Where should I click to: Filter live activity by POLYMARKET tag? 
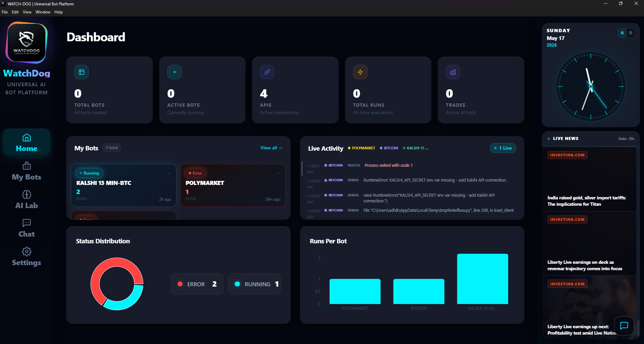361,148
